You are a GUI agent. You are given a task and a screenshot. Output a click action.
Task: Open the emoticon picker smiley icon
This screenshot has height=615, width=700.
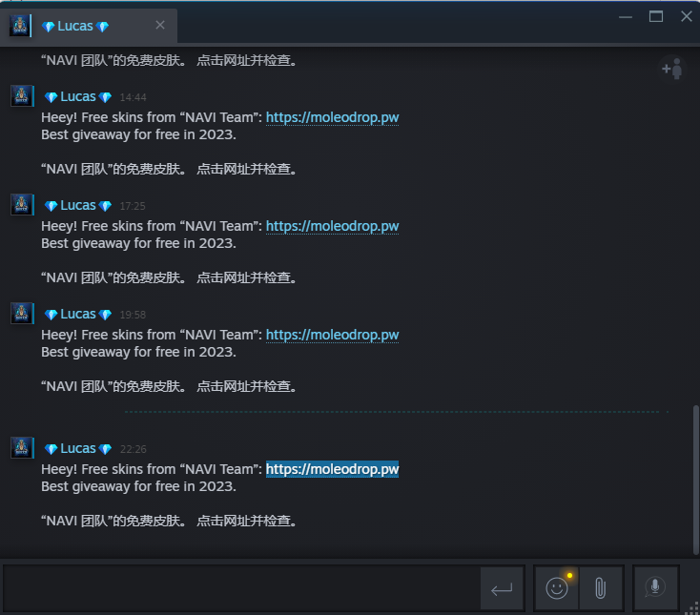click(x=557, y=587)
